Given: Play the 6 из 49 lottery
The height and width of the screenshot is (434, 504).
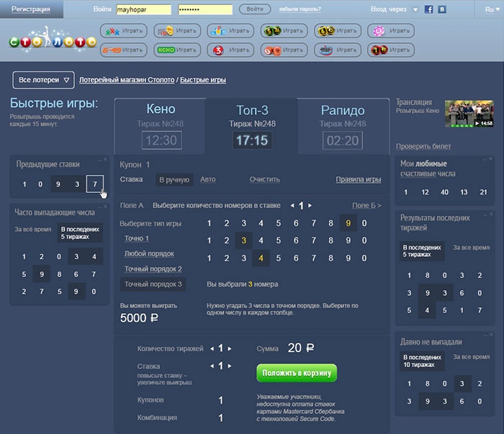Looking at the screenshot, I should click(x=123, y=50).
